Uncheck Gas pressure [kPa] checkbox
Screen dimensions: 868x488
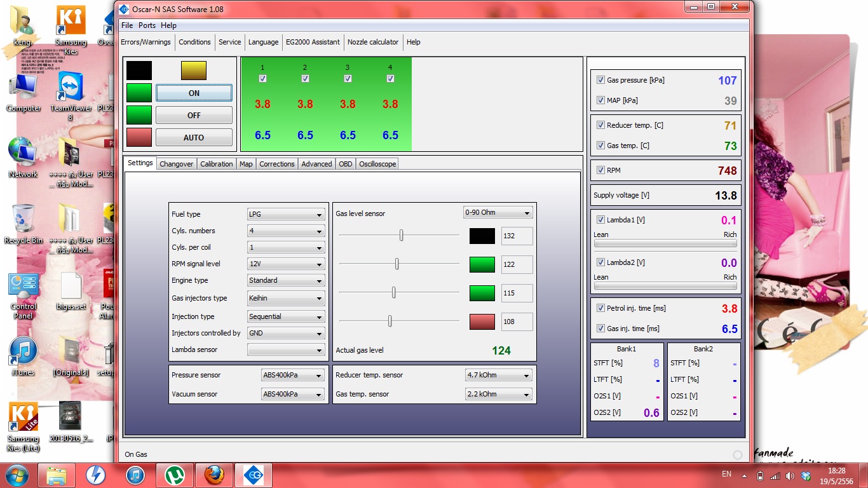click(600, 80)
